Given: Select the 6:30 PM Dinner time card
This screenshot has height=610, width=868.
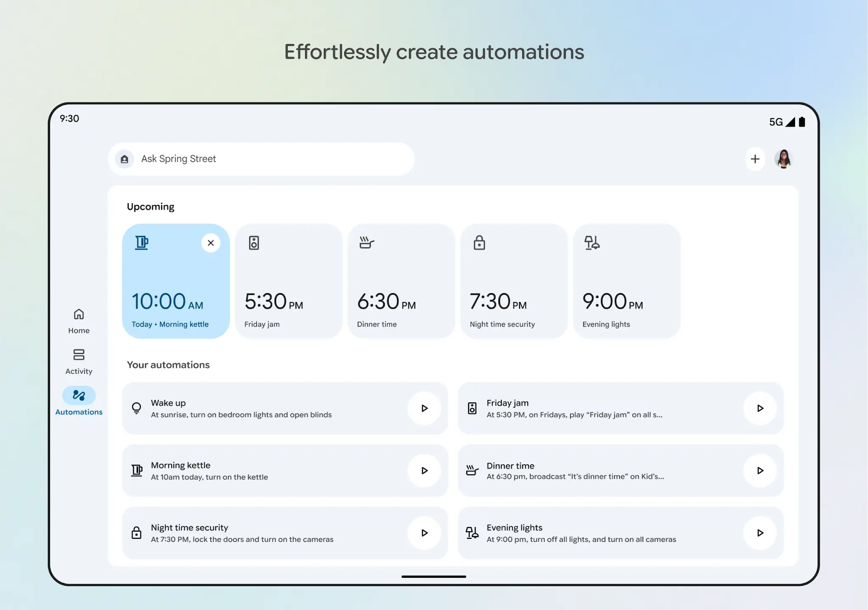Looking at the screenshot, I should tap(401, 281).
